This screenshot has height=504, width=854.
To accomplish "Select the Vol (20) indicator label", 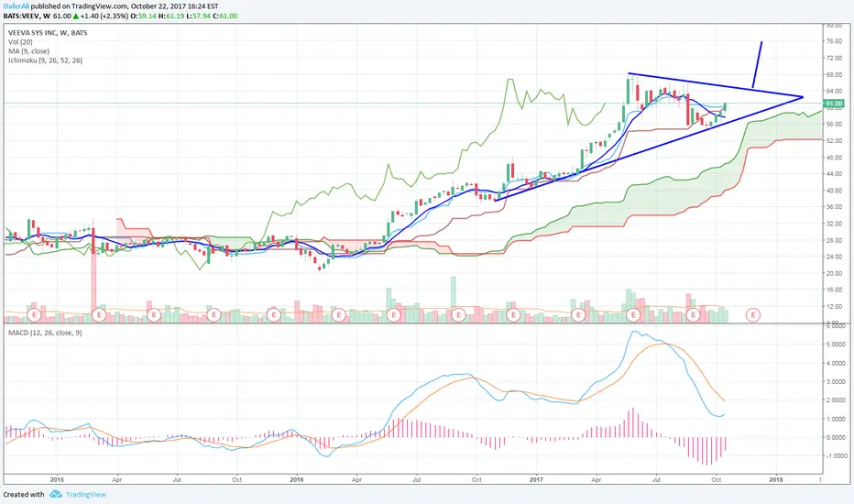I will [20, 42].
